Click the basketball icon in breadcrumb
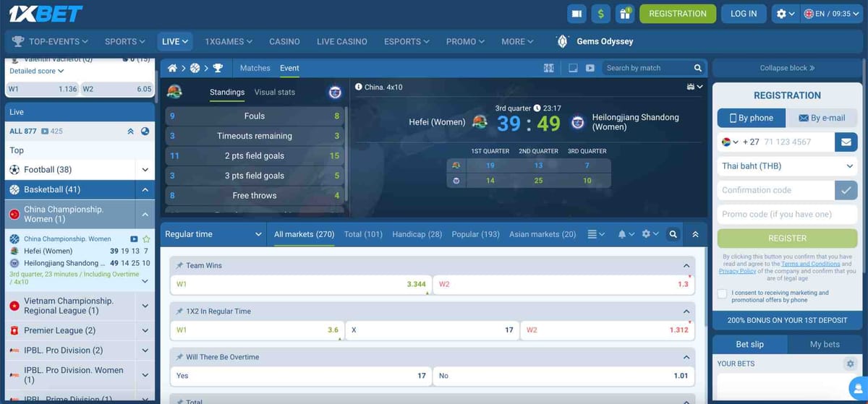 tap(195, 68)
